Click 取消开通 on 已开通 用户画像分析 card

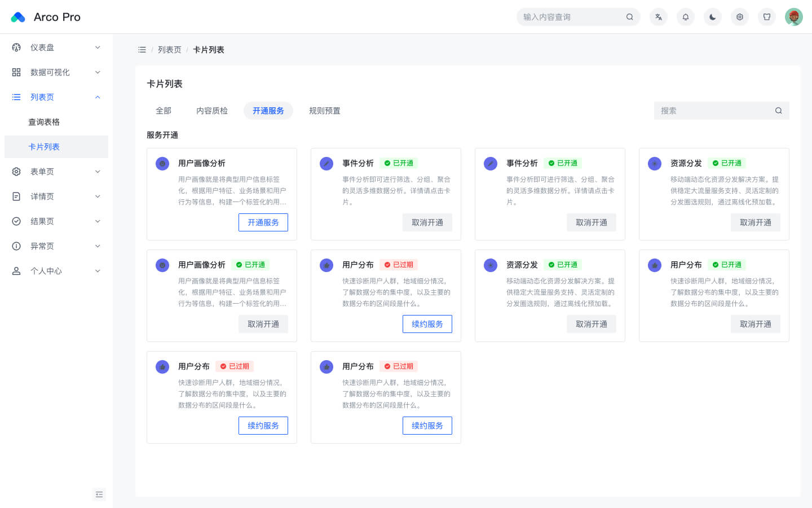(263, 324)
